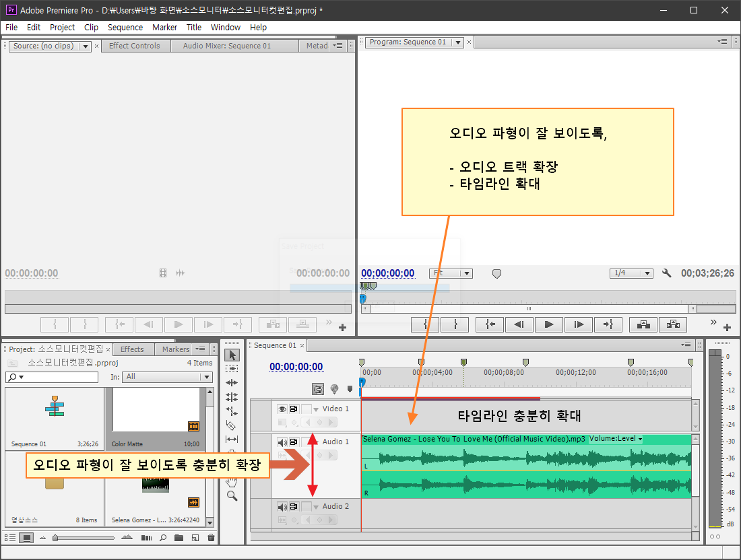
Task: Open Program Sequence 01 dropdown
Action: pos(457,42)
